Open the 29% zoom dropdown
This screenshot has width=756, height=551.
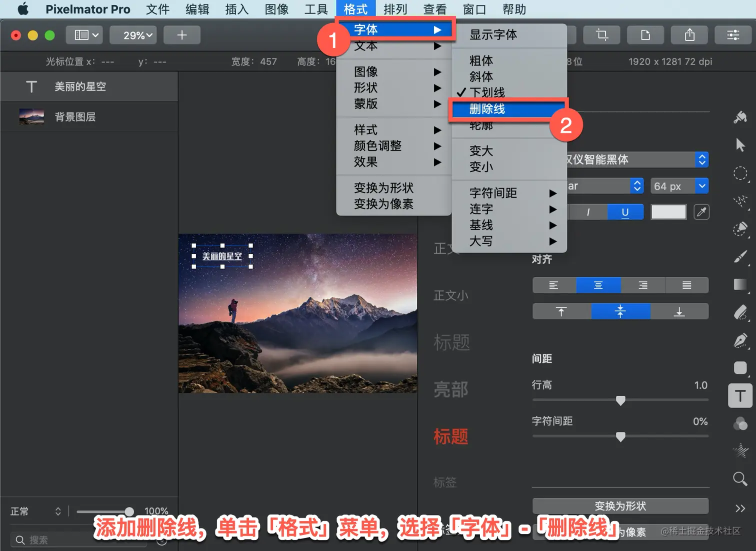coord(133,35)
